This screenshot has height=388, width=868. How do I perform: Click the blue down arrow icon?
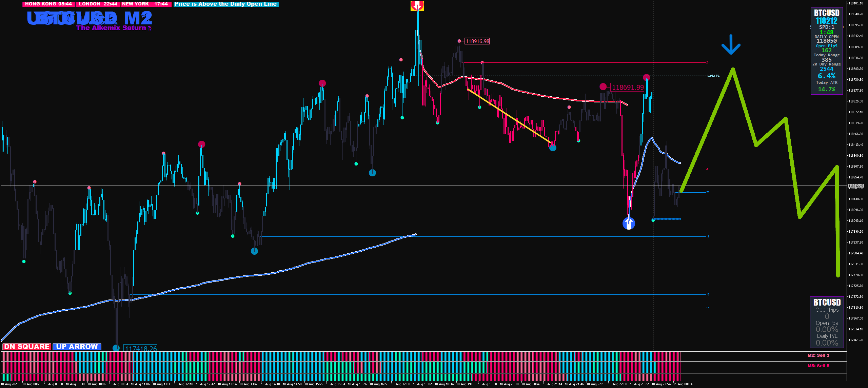(x=731, y=45)
